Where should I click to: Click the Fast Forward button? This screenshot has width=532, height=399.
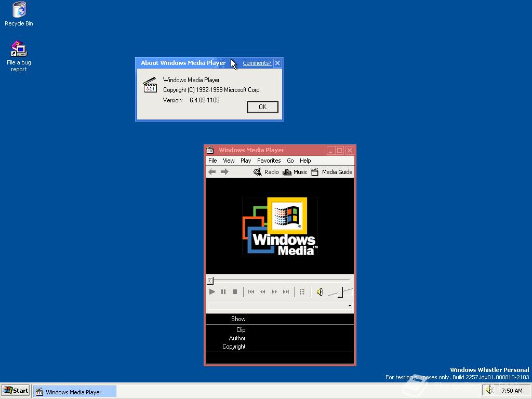click(x=274, y=292)
